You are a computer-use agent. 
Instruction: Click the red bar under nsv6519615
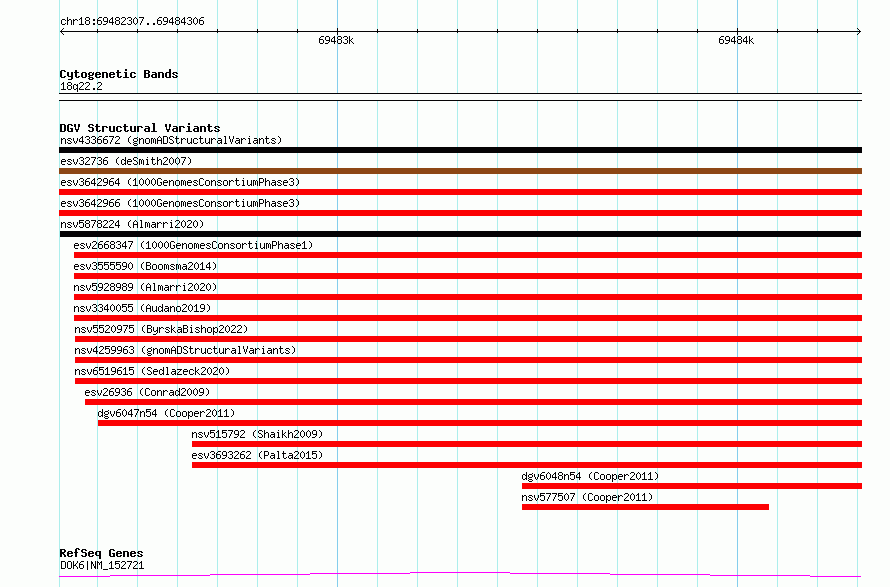tap(468, 381)
